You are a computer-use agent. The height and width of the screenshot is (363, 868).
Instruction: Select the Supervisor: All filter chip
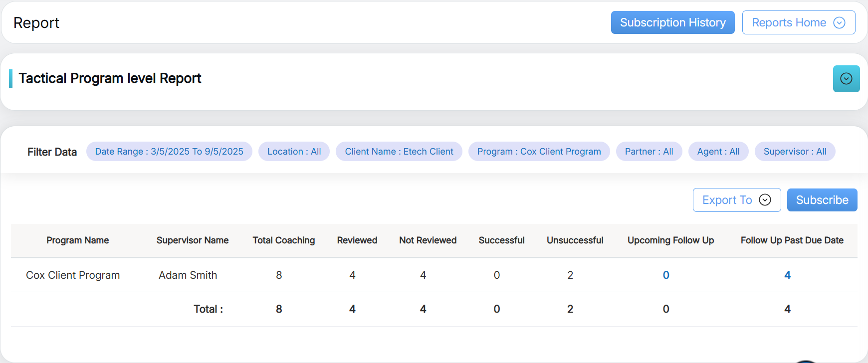pyautogui.click(x=795, y=152)
